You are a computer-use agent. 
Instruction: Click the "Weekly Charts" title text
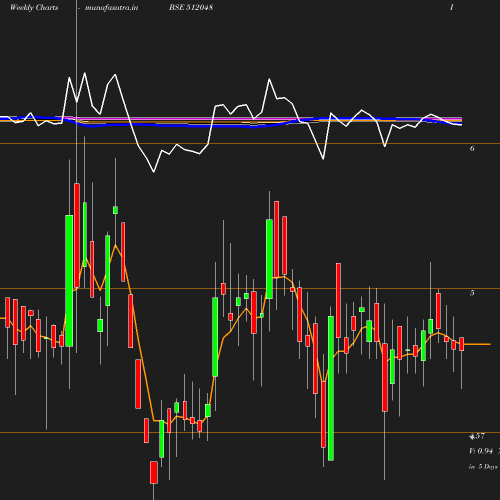[x=34, y=8]
